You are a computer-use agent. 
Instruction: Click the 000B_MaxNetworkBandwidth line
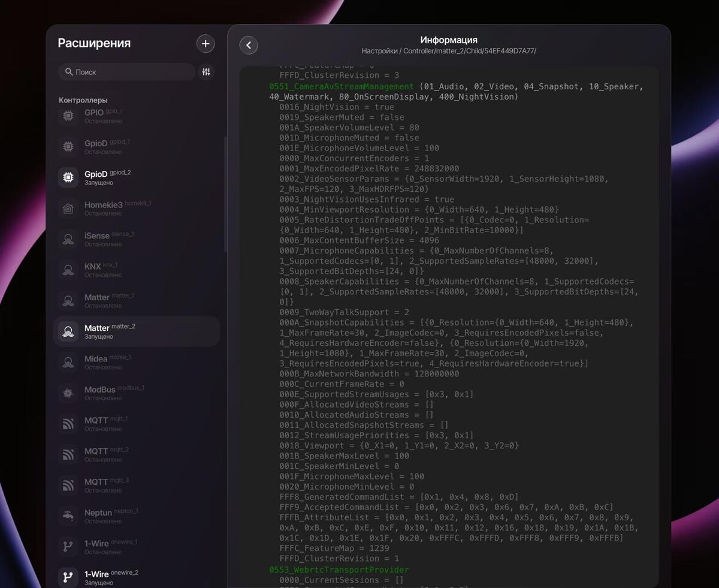pos(369,373)
